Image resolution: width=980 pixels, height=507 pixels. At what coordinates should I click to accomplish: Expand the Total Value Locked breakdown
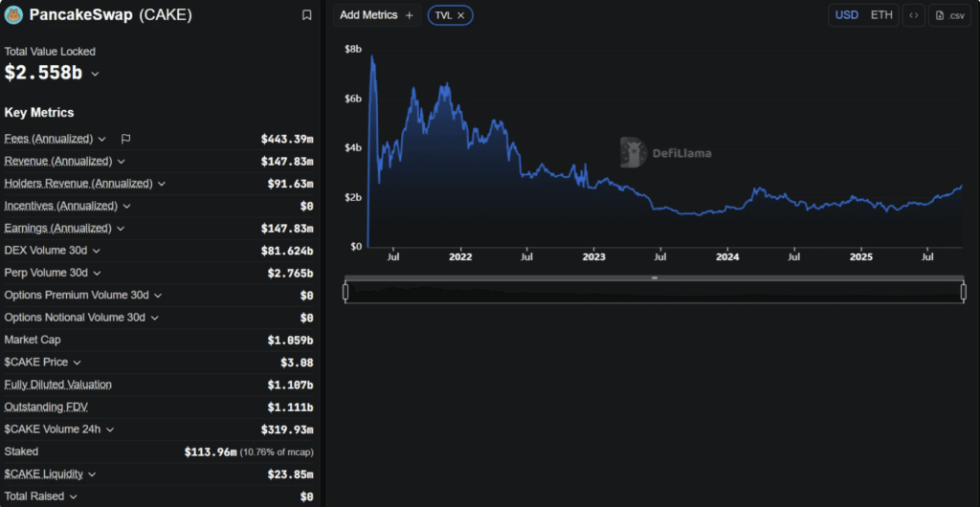(95, 74)
